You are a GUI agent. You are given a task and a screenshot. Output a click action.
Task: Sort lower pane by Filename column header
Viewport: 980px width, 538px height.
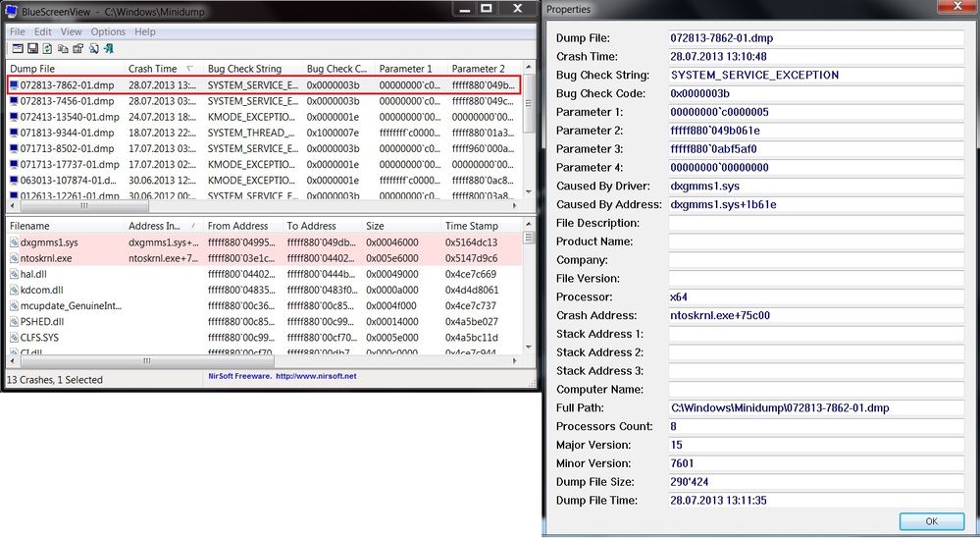tap(65, 226)
